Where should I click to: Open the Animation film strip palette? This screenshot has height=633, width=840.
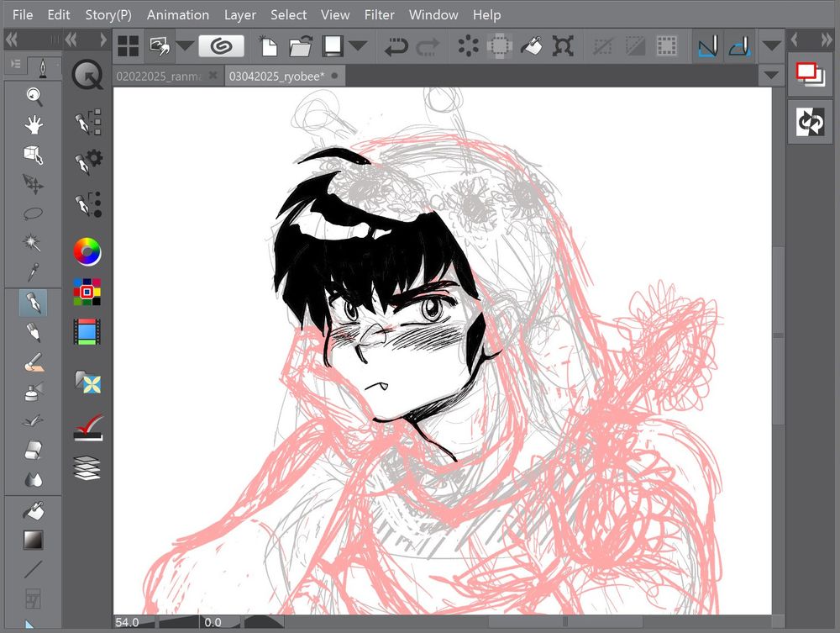87,331
